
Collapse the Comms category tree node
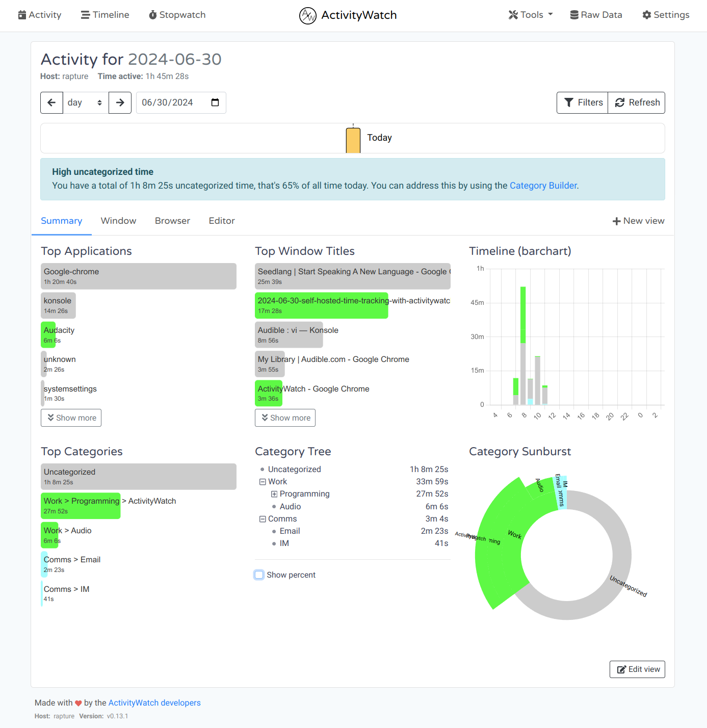pos(263,519)
